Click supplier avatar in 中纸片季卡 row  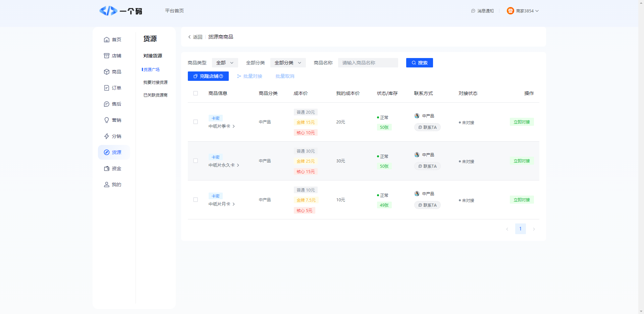click(x=417, y=116)
